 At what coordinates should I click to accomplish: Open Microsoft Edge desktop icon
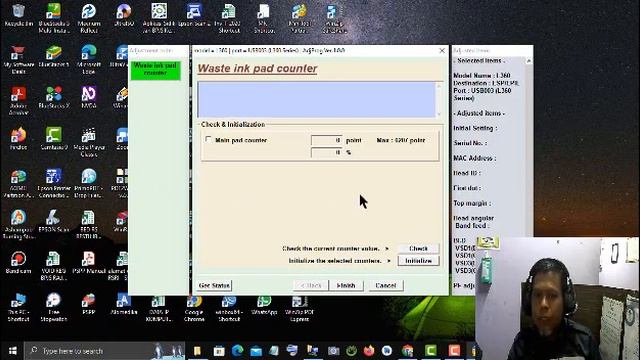point(89,60)
